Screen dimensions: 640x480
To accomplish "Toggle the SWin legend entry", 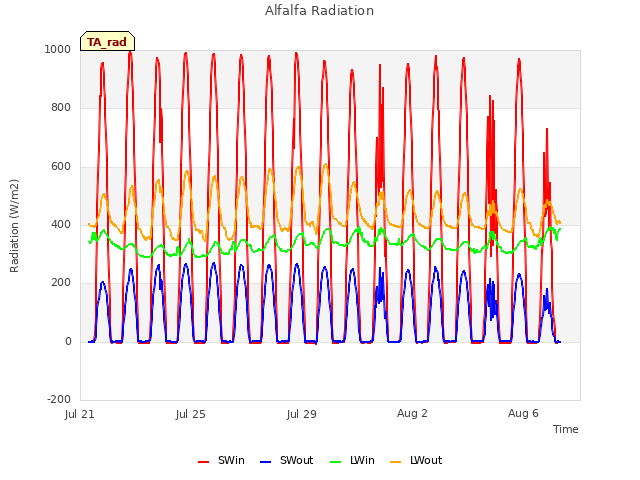I will (222, 460).
